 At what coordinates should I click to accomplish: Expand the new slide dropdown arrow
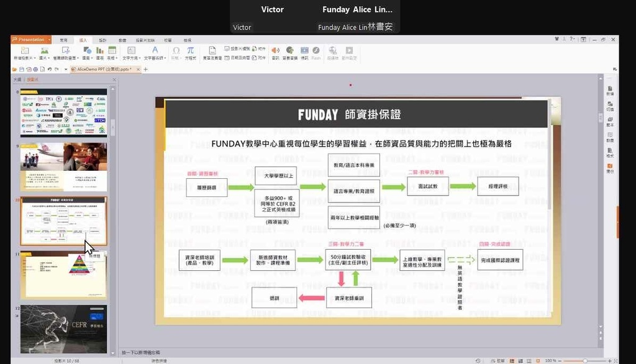click(35, 58)
